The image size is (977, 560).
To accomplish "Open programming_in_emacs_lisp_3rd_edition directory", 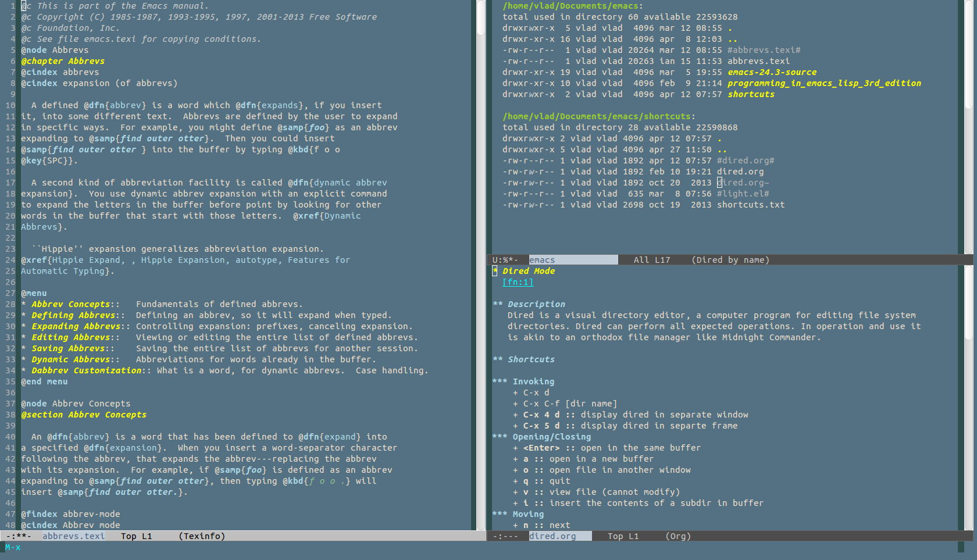I will coord(824,83).
